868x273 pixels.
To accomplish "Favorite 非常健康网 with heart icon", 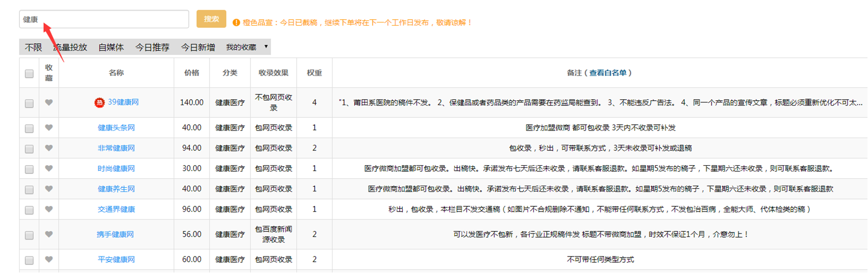I will point(48,148).
